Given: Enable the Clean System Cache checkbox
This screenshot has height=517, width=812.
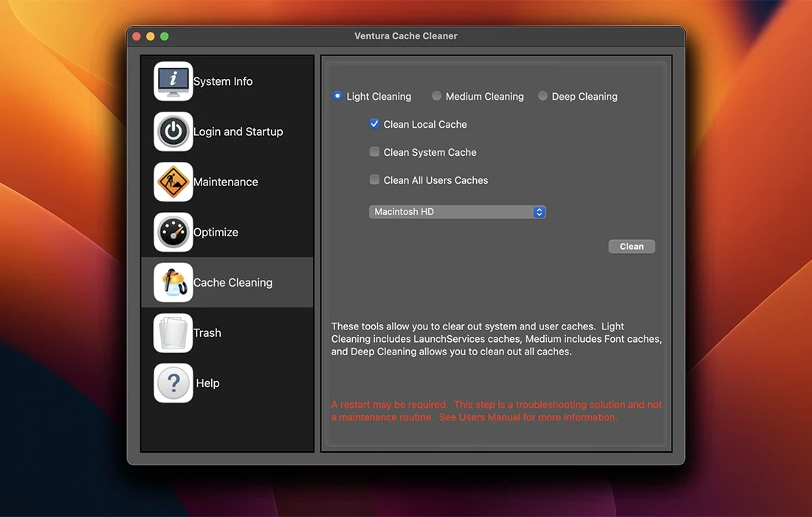Looking at the screenshot, I should pyautogui.click(x=375, y=152).
